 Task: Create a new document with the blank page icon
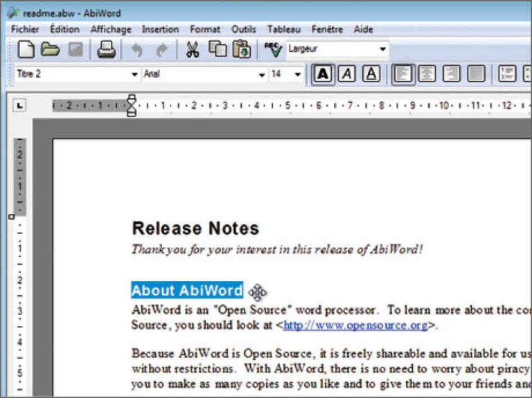tap(26, 50)
